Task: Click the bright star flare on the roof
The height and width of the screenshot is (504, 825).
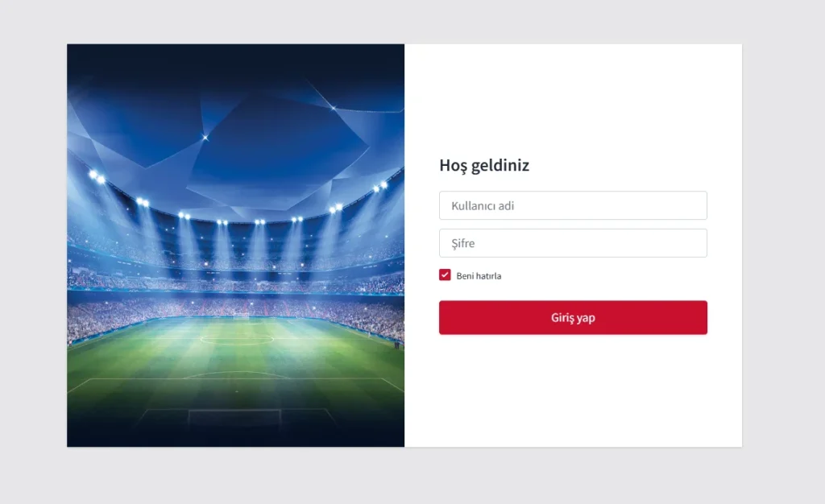Action: (x=205, y=138)
